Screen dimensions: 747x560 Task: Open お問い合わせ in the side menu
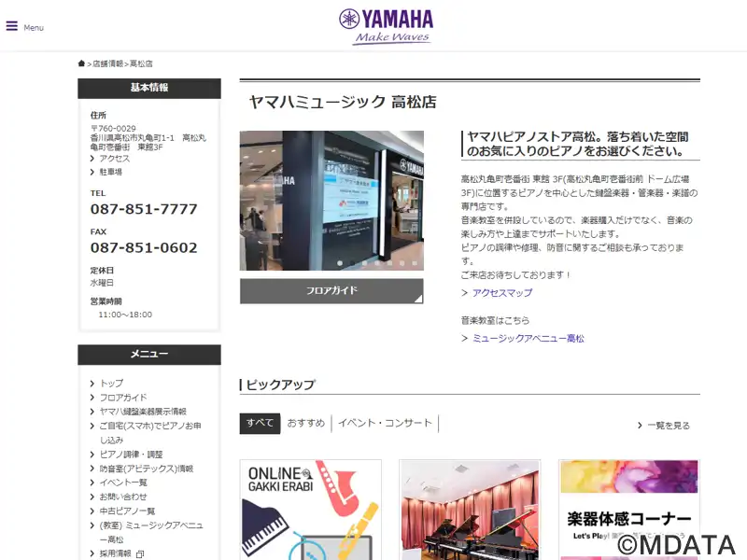tap(123, 497)
